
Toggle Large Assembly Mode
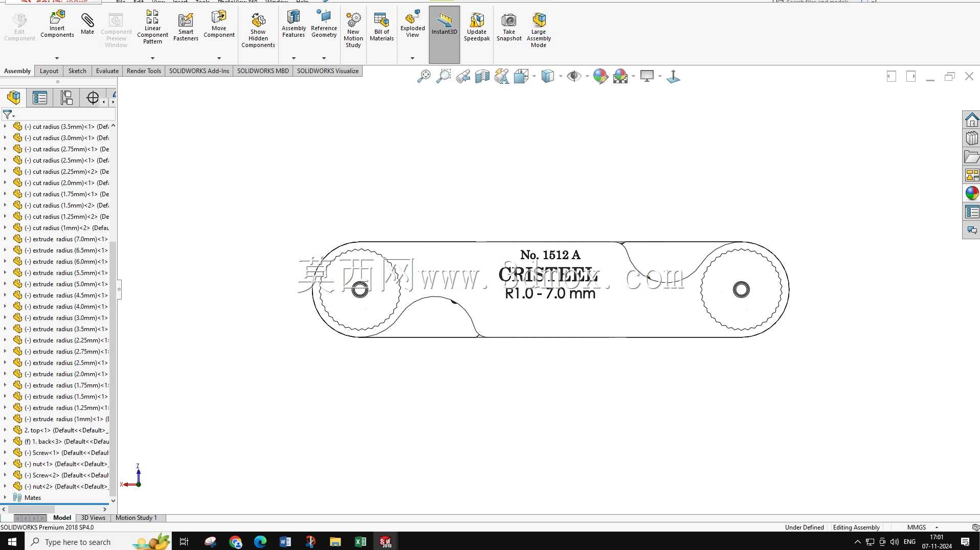coord(539,30)
